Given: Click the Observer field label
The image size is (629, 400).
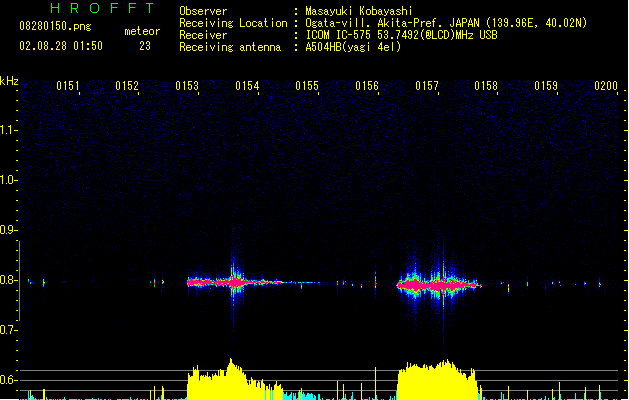Looking at the screenshot, I should tap(203, 11).
